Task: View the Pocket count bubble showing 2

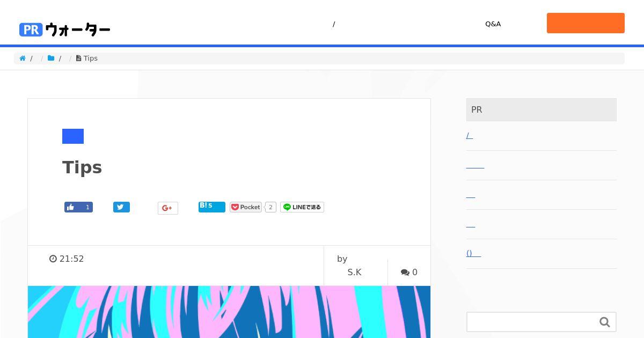Action: coord(270,207)
